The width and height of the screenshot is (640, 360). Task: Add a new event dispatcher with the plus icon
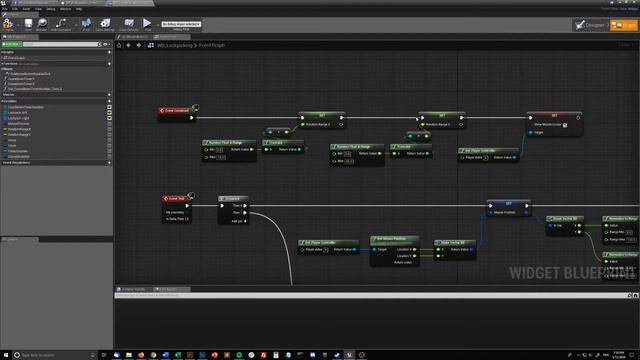[109, 162]
